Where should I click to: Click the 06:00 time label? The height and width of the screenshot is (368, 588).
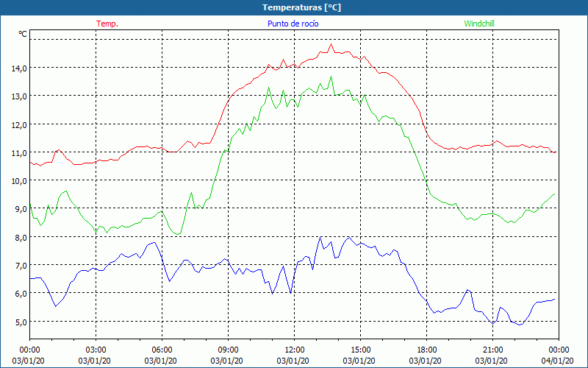(162, 350)
